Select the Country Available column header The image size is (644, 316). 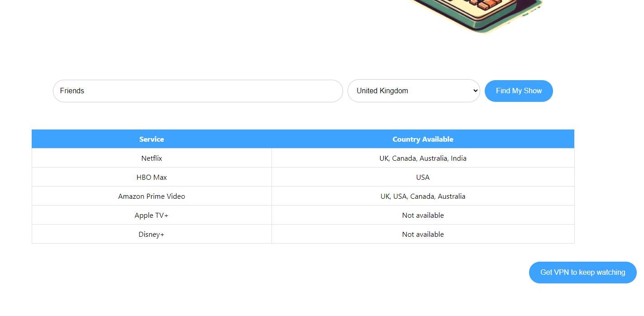pyautogui.click(x=423, y=139)
